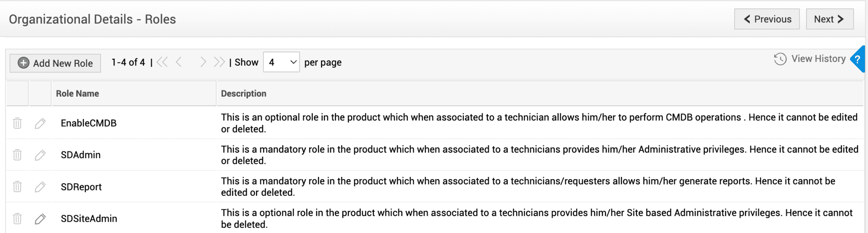Go to next page with single right arrow
The height and width of the screenshot is (233, 868).
tap(203, 62)
